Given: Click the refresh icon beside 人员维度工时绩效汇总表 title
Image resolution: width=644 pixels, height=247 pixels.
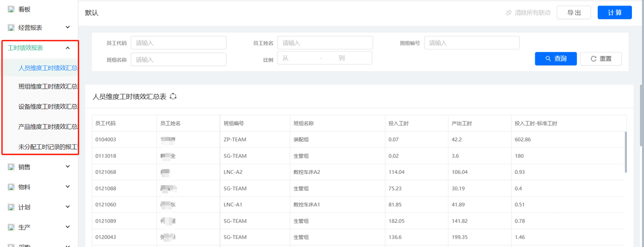Looking at the screenshot, I should (x=174, y=96).
